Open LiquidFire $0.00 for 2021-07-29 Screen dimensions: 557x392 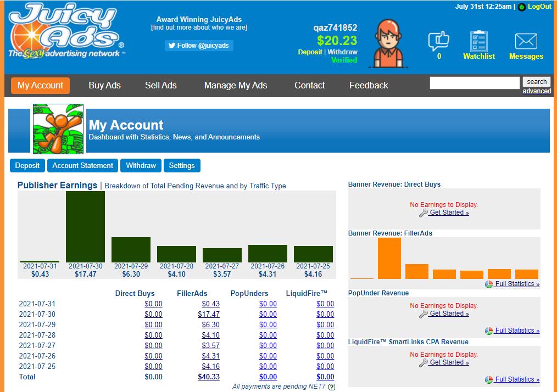[325, 325]
